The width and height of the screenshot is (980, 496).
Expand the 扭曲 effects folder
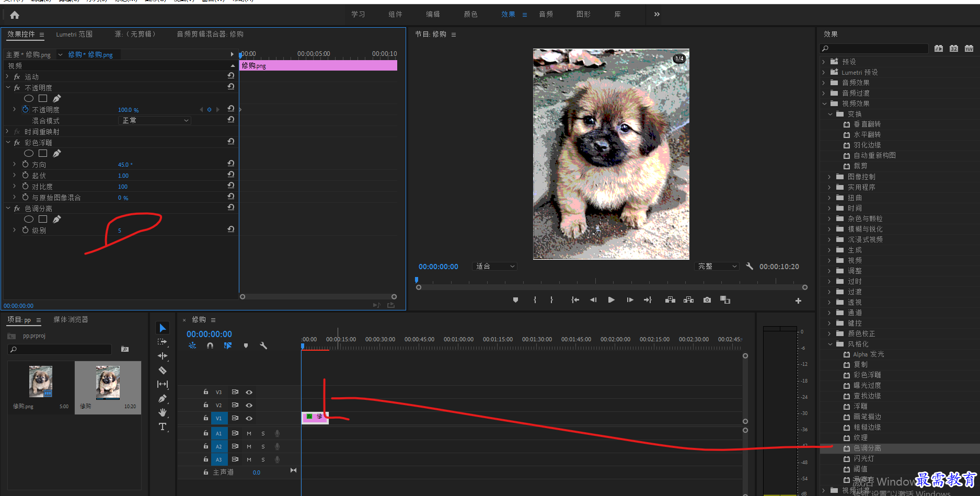coord(829,198)
